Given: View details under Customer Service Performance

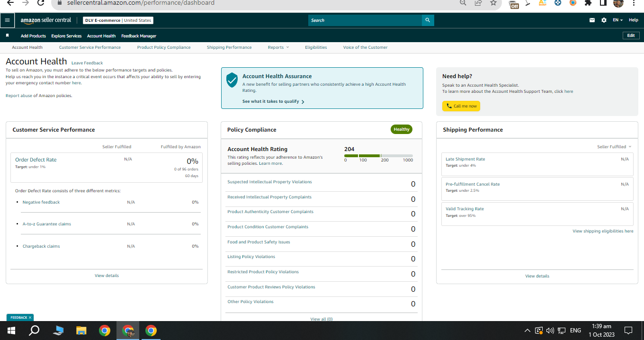Looking at the screenshot, I should 107,276.
